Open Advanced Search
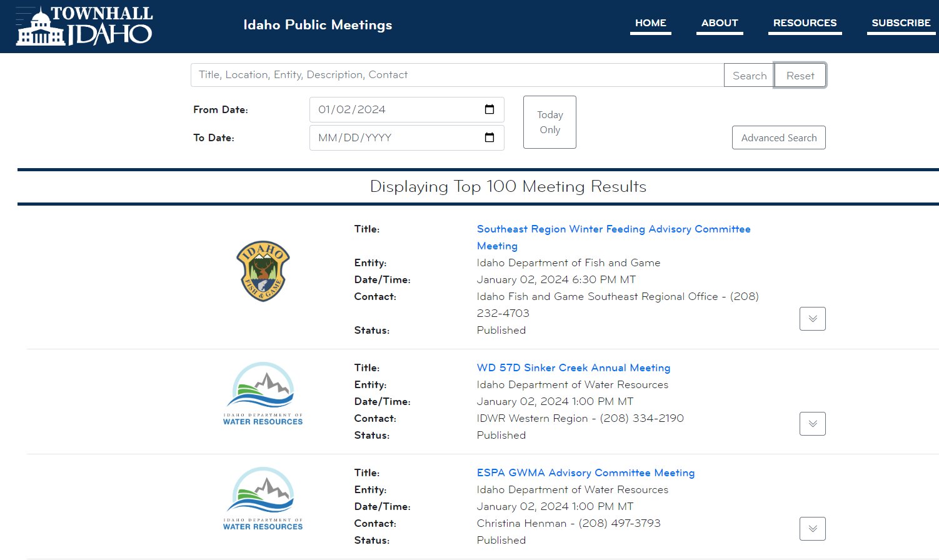This screenshot has width=939, height=560. (779, 138)
